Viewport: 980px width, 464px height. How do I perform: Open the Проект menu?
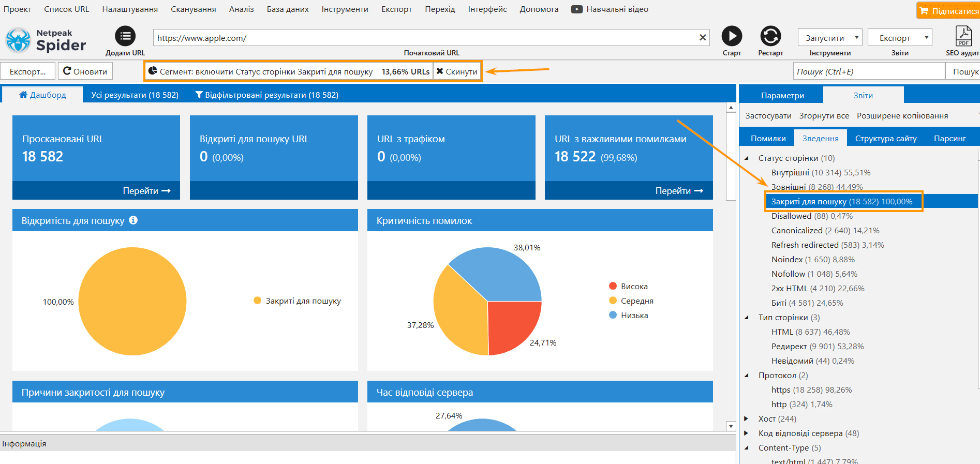click(17, 9)
